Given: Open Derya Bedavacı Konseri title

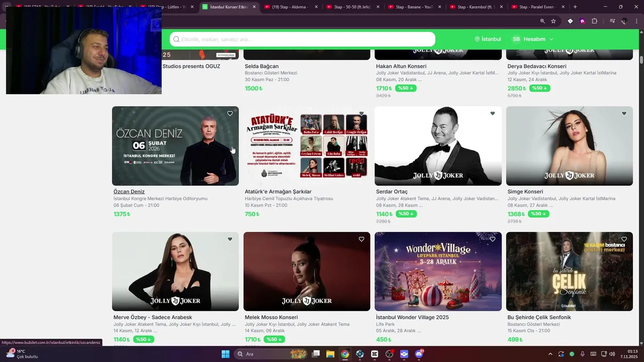Looking at the screenshot, I should [x=537, y=66].
